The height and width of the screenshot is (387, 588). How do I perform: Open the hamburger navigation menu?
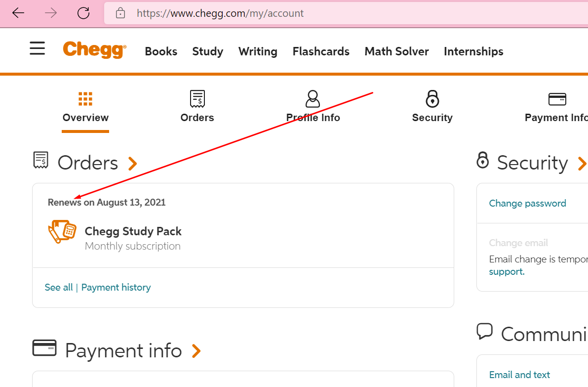click(x=37, y=48)
